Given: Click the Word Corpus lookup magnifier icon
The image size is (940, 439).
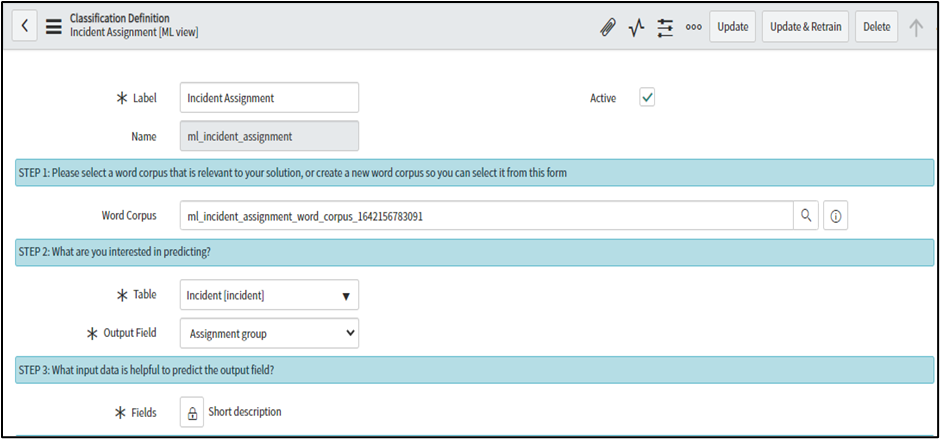Looking at the screenshot, I should point(805,215).
